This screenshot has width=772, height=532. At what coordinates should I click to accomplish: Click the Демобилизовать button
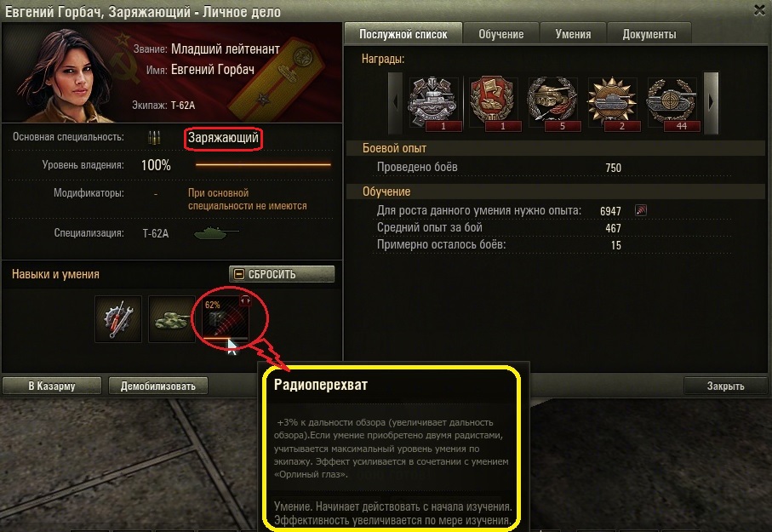pos(158,386)
